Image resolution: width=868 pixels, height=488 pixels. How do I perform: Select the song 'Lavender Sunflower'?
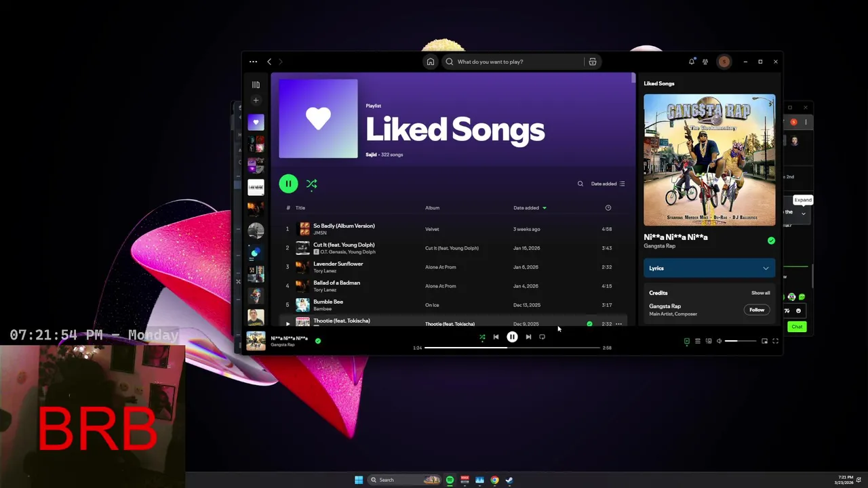338,264
